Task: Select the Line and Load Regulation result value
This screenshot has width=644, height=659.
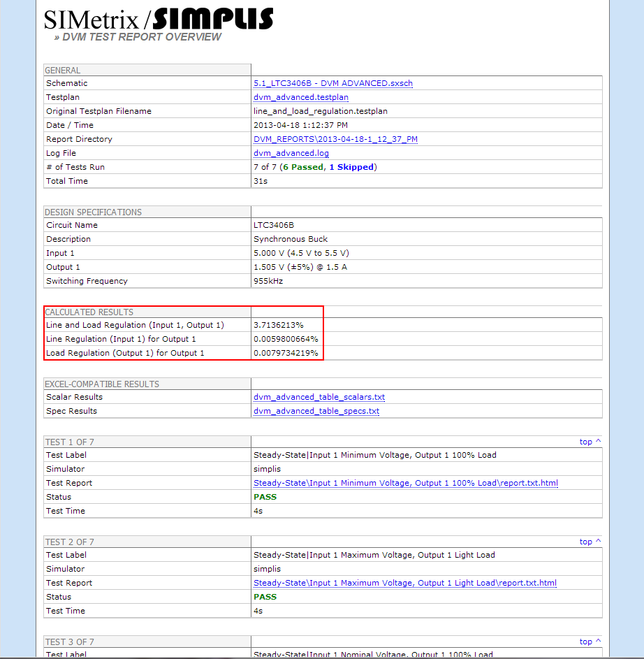Action: (x=279, y=324)
